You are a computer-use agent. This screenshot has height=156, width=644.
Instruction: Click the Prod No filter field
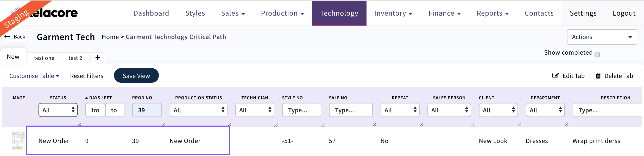(147, 110)
